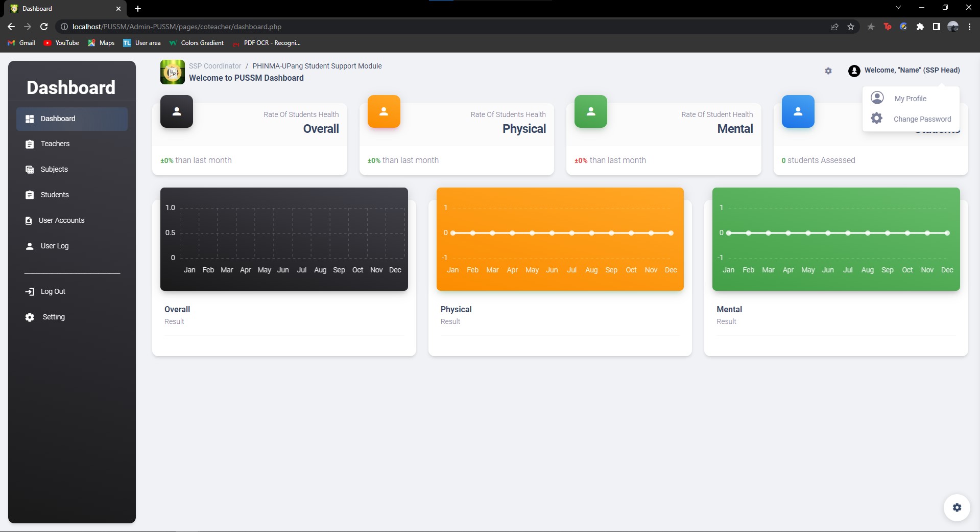Click the orange Physical health card icon
Screen dimensions: 980x532
[384, 111]
